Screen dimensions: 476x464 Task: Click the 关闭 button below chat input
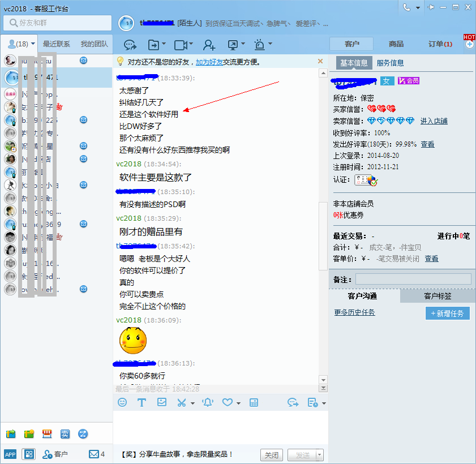[272, 455]
